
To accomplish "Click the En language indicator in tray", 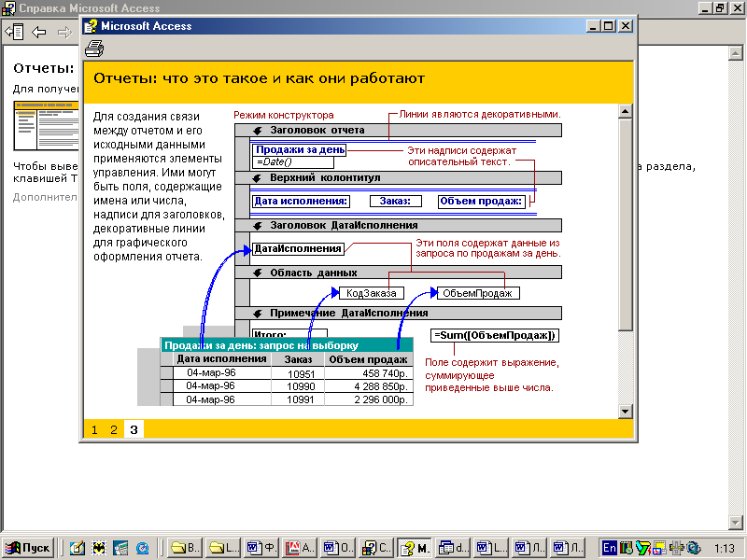I will click(x=609, y=548).
